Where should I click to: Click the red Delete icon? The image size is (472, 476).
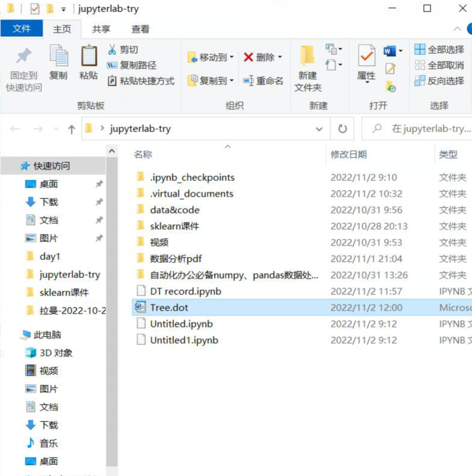click(x=248, y=57)
